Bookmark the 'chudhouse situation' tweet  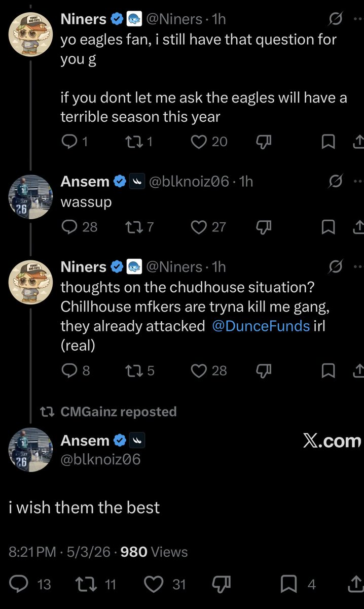(x=329, y=371)
